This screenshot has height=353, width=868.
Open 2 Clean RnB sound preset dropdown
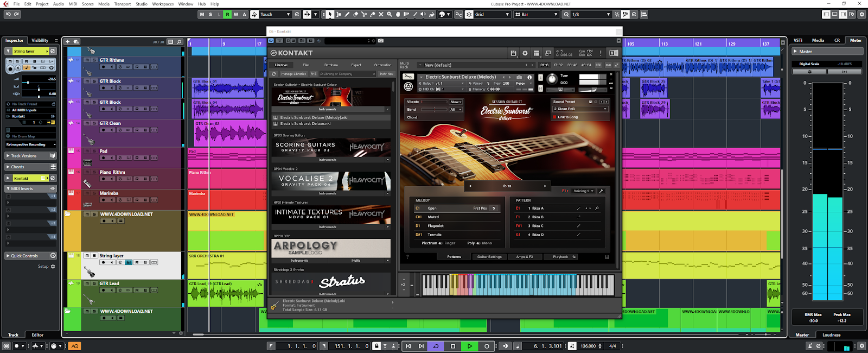580,109
